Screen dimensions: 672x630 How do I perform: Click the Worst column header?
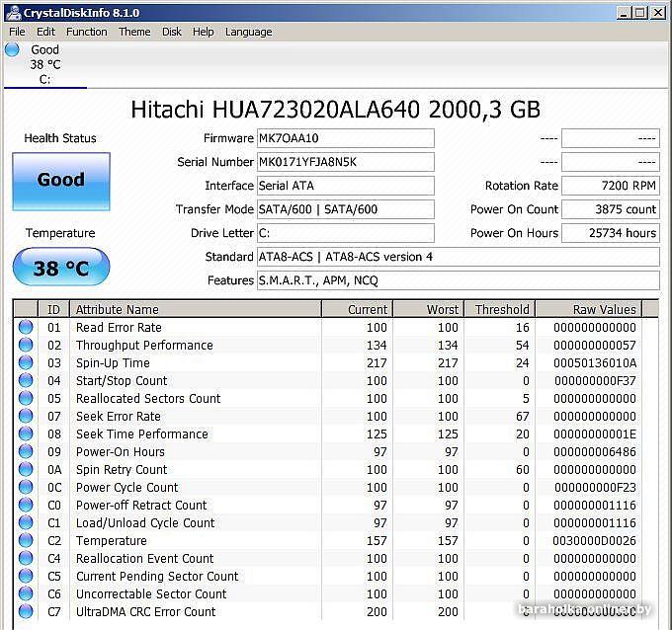coord(429,309)
